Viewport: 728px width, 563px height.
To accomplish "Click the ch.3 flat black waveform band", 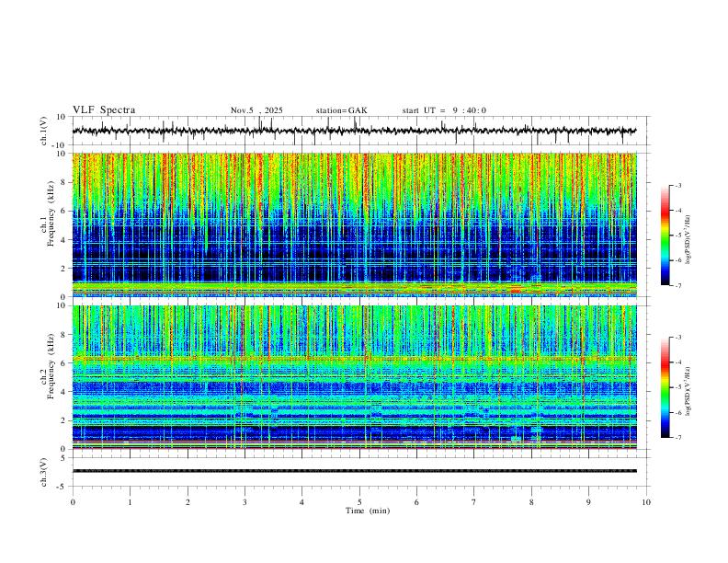I will tap(354, 471).
